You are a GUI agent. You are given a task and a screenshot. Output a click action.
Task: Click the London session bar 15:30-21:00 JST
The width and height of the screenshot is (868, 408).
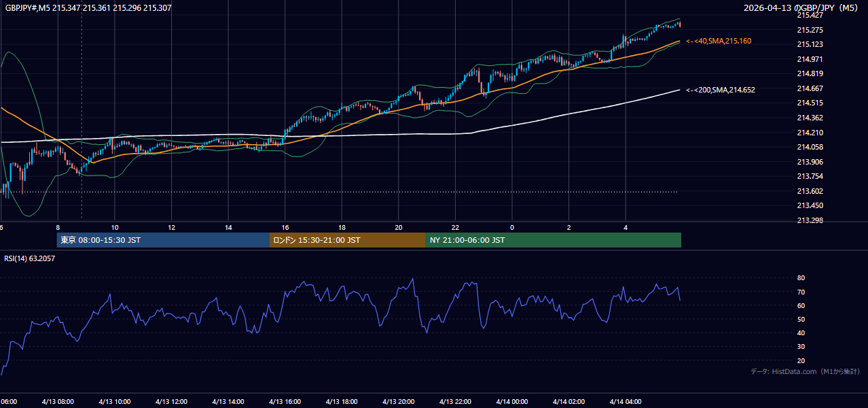348,240
